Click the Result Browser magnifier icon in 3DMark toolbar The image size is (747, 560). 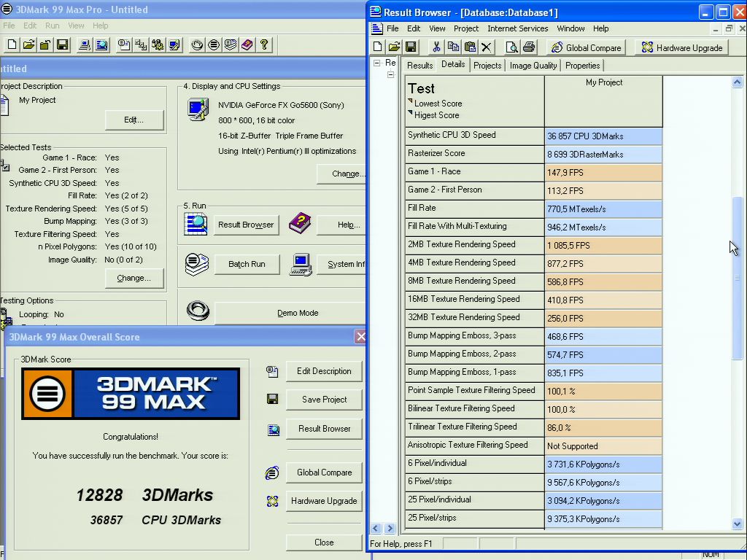[101, 44]
